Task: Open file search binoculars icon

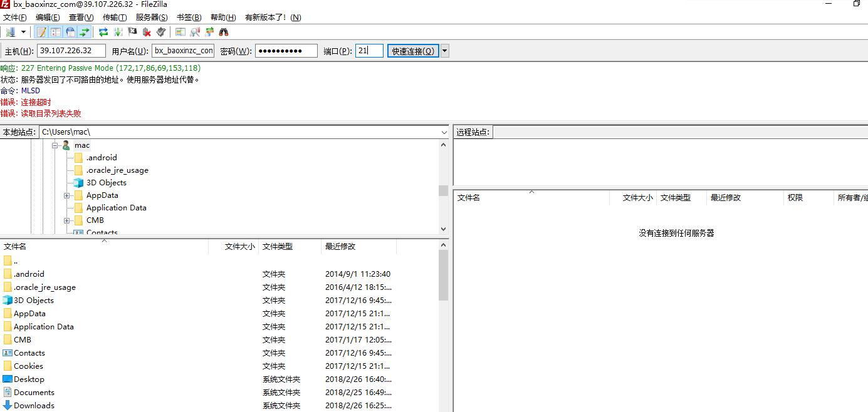Action: coord(224,32)
